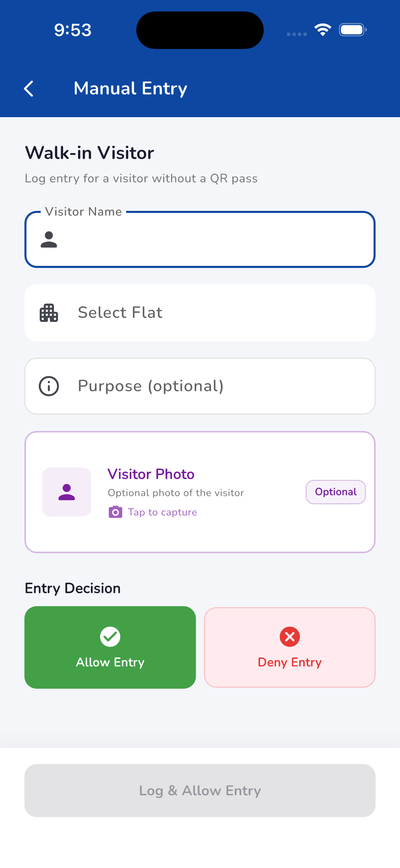This screenshot has width=400, height=868.
Task: Tap the red X deny icon
Action: (x=290, y=637)
